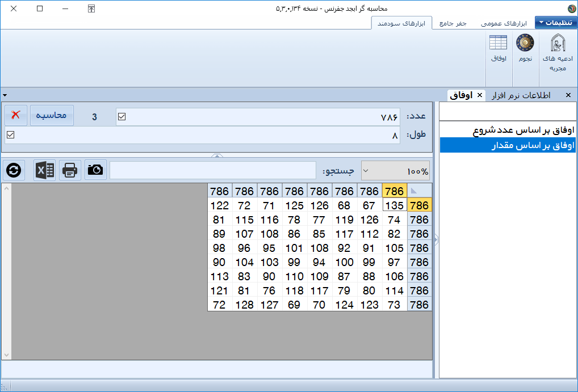Select grid cell with value 121
The image size is (578, 392).
click(220, 290)
